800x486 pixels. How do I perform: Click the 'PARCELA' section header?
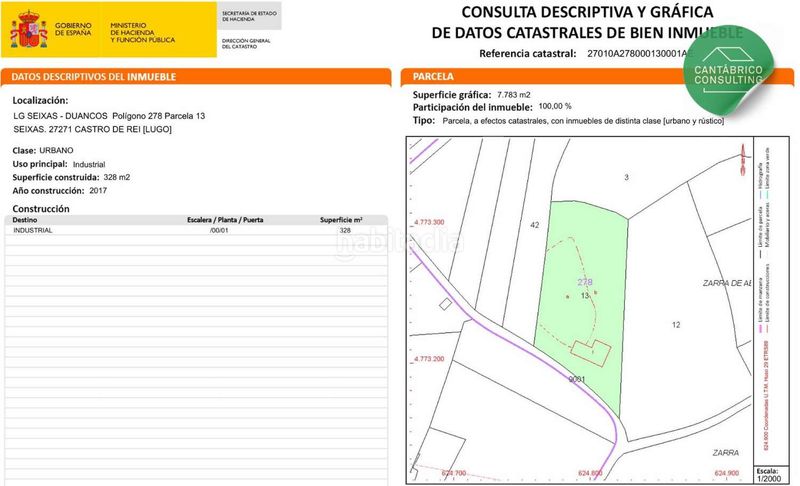tap(433, 76)
